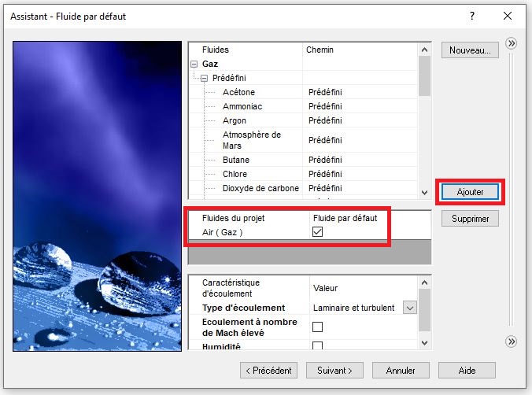Viewport: 532px width, 395px height.
Task: Click the Nouveau... button
Action: coord(470,50)
